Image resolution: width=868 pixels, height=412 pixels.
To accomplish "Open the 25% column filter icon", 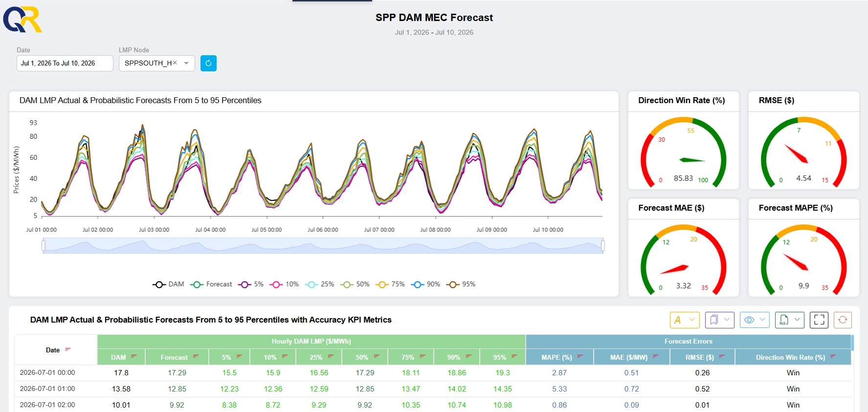I will click(x=331, y=357).
